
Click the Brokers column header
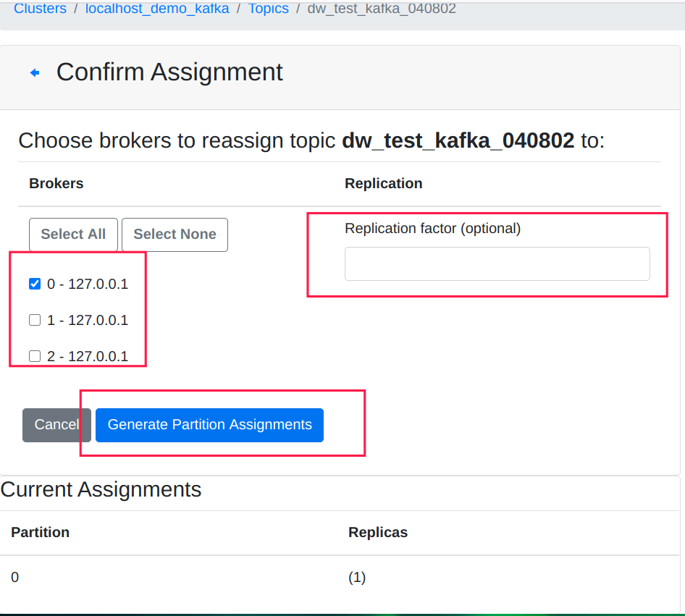[x=56, y=184]
